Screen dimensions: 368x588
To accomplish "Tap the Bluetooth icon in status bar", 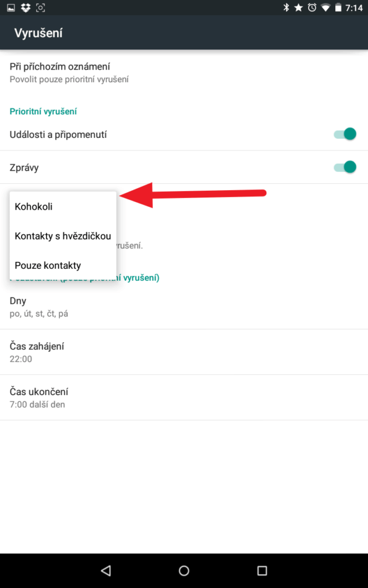I will tap(286, 7).
